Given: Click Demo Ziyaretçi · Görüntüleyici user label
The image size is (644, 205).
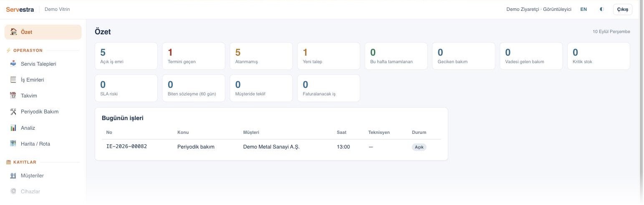Looking at the screenshot, I should 539,9.
